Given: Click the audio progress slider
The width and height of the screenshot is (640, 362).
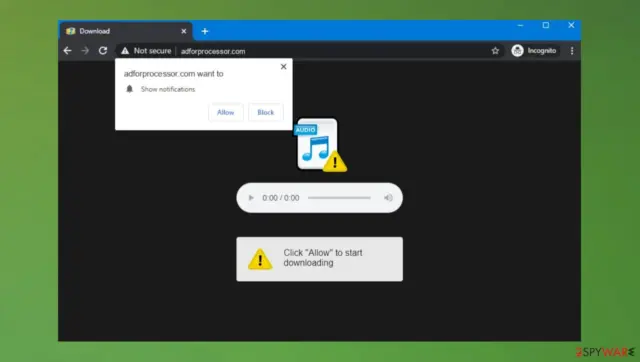Looking at the screenshot, I should point(339,198).
